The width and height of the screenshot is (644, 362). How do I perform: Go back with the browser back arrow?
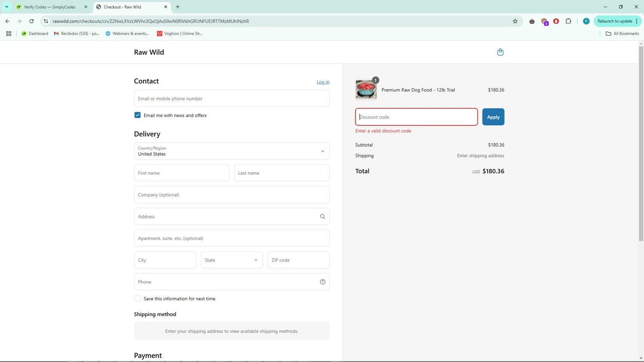pyautogui.click(x=7, y=21)
